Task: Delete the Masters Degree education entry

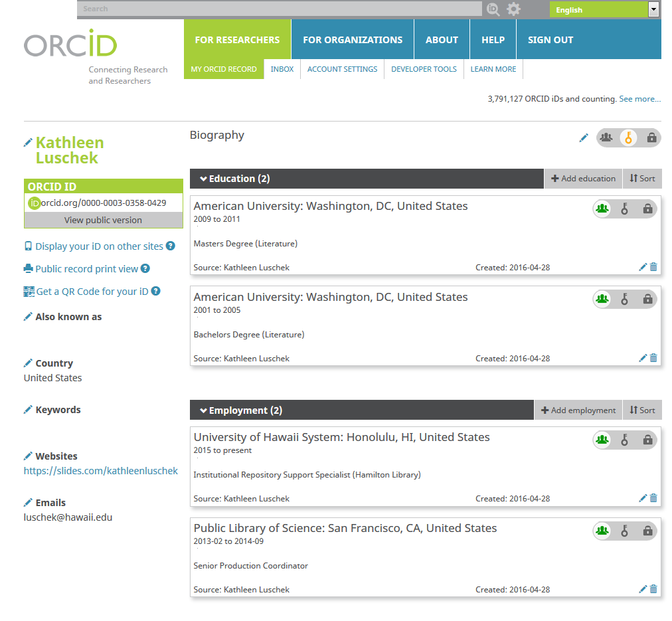Action: (x=653, y=268)
